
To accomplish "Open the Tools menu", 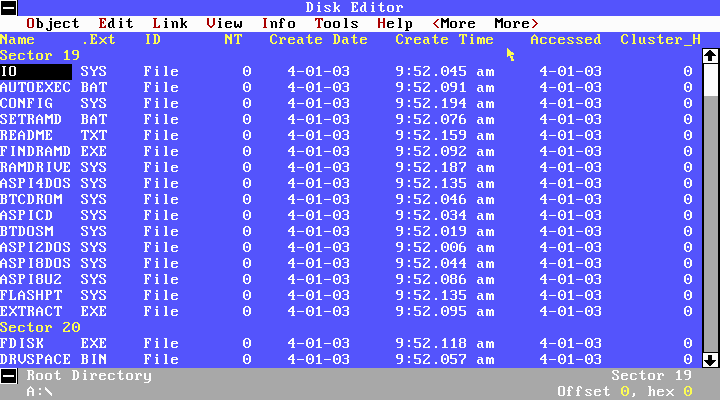I will coord(336,23).
